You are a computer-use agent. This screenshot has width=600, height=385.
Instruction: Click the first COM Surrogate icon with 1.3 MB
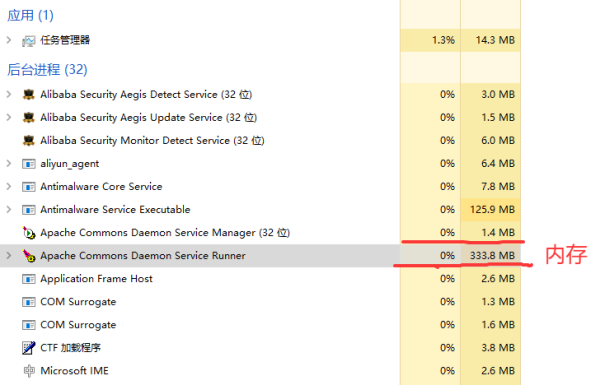pyautogui.click(x=29, y=302)
